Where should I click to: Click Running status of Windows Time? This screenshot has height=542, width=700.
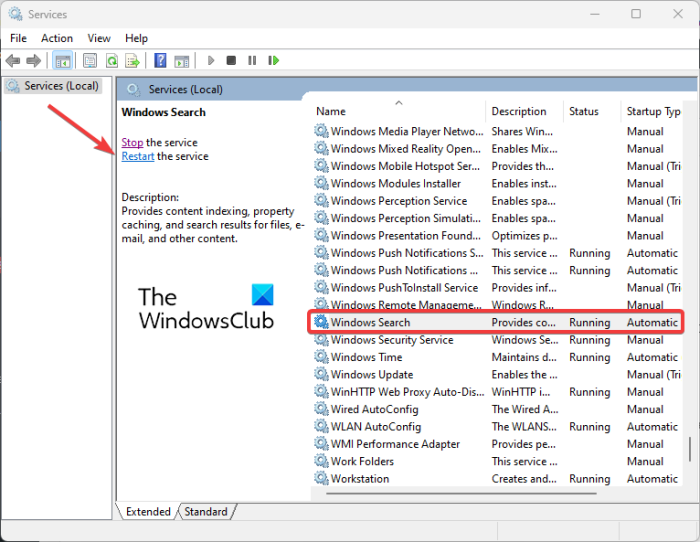(x=589, y=357)
